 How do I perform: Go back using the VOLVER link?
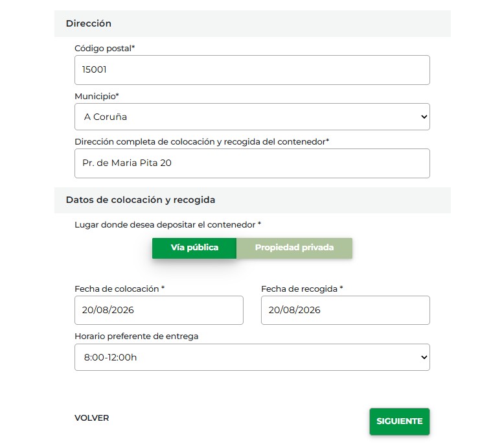tap(92, 418)
